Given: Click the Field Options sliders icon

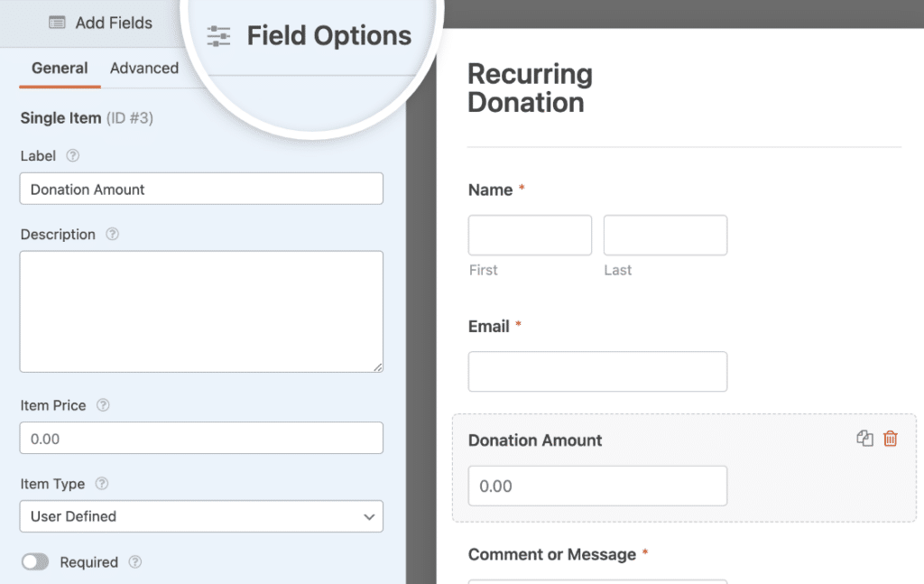Looking at the screenshot, I should (217, 35).
